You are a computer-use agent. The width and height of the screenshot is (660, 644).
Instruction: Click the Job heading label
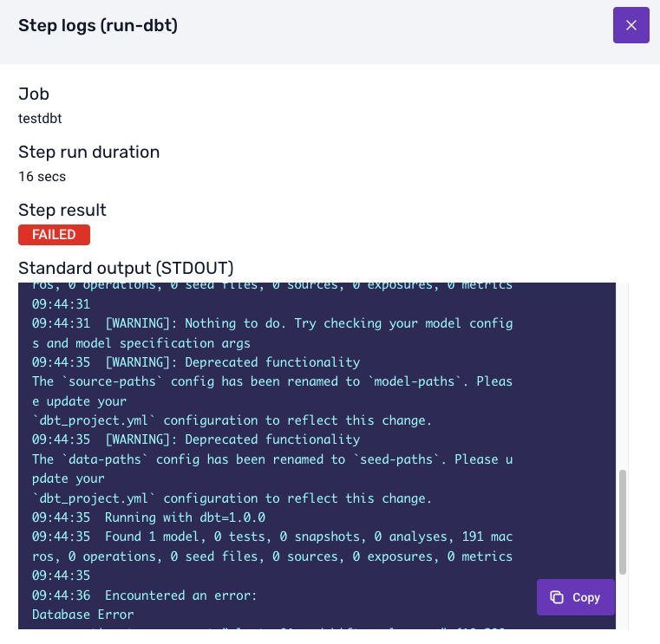tap(34, 94)
